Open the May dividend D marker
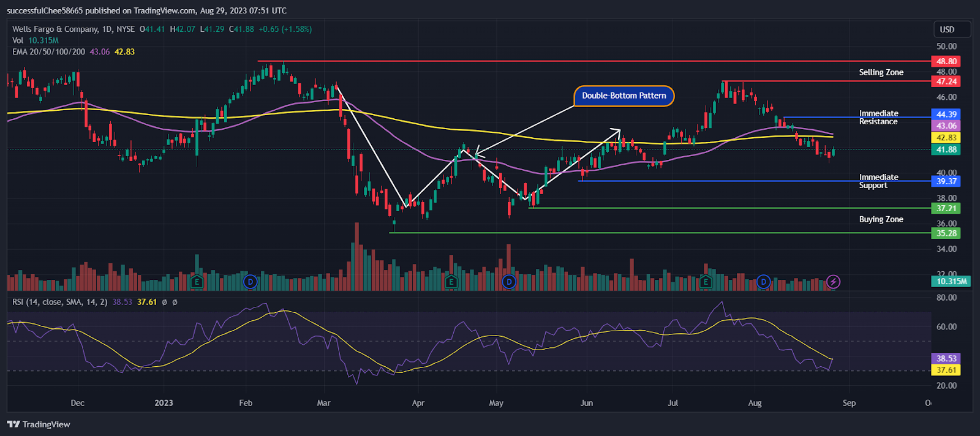Screen dimensions: 980x436 (509, 282)
